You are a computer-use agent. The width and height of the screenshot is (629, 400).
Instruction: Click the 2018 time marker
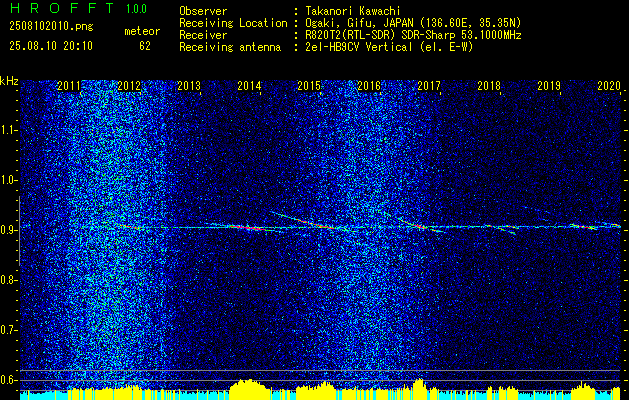(x=489, y=85)
